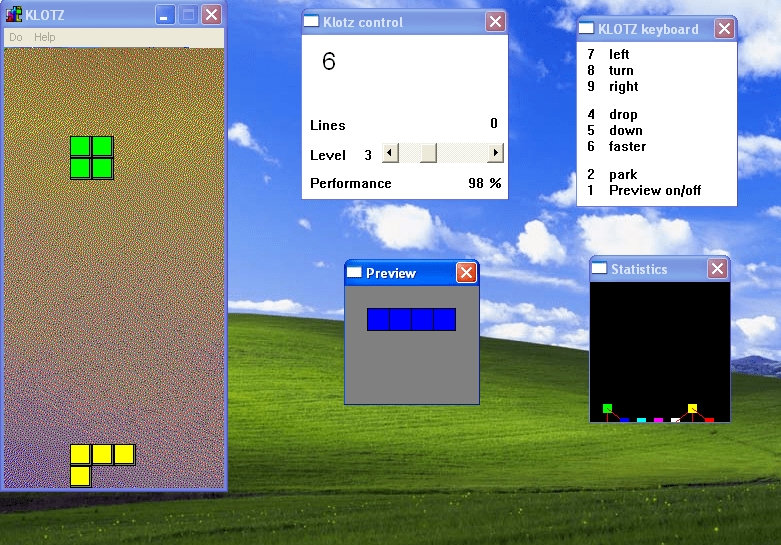Click the green square in Statistics

tap(607, 408)
